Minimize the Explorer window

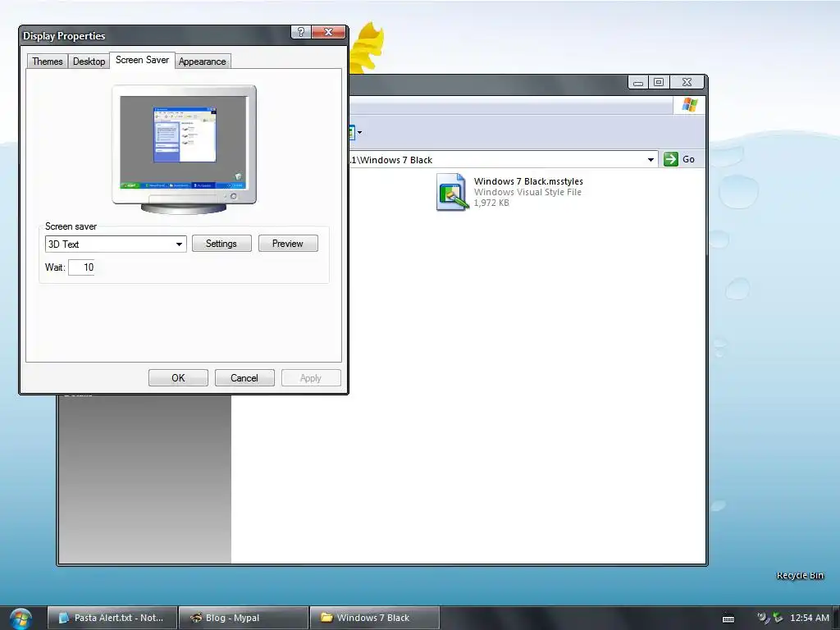(x=638, y=83)
